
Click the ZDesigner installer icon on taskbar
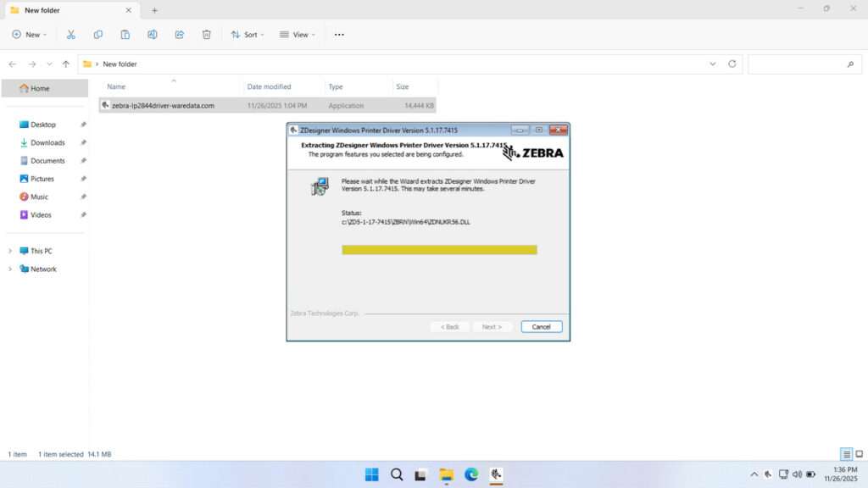pyautogui.click(x=495, y=474)
